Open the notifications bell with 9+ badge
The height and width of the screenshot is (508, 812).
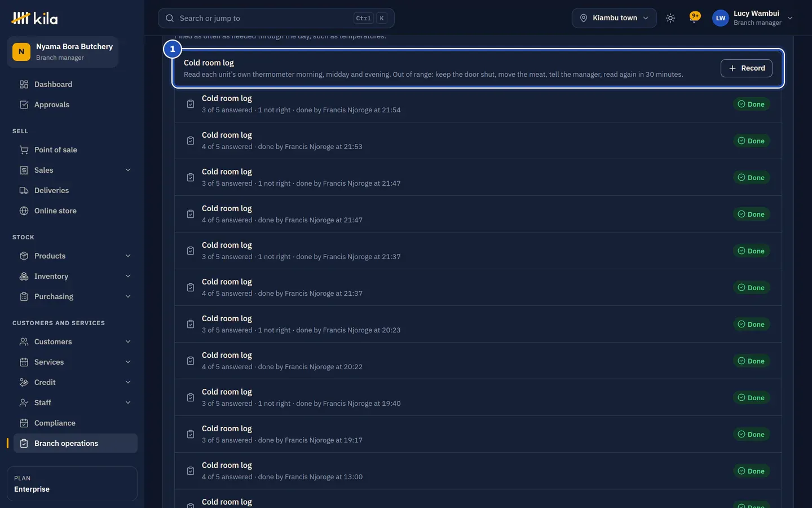tap(694, 18)
